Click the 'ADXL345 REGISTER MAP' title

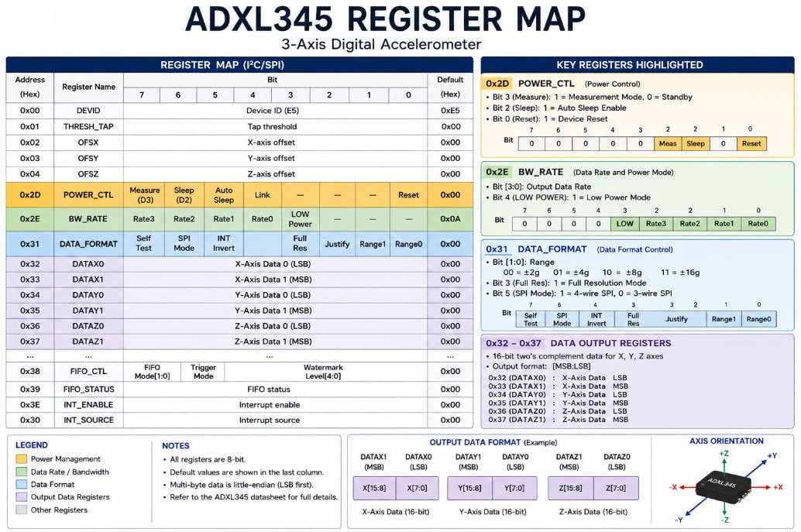tap(385, 19)
